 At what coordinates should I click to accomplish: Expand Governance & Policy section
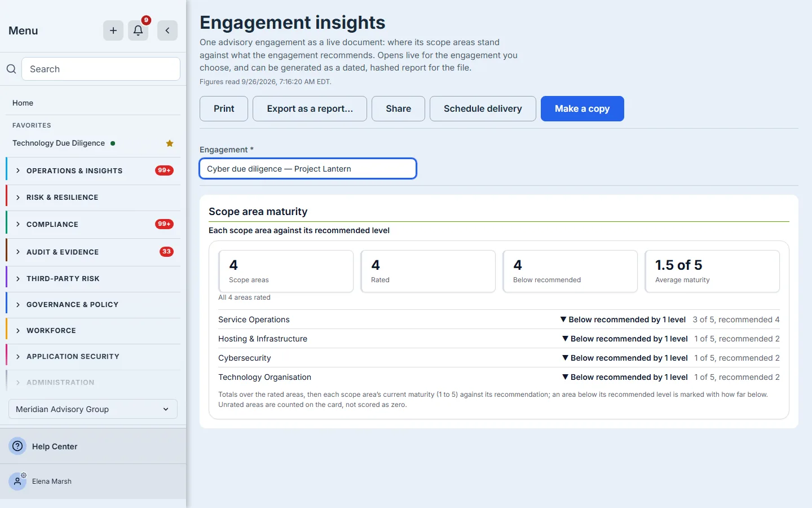(x=93, y=305)
